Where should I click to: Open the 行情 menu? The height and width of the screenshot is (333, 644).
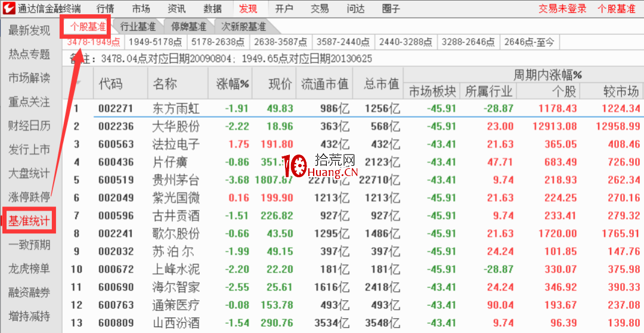click(x=106, y=8)
